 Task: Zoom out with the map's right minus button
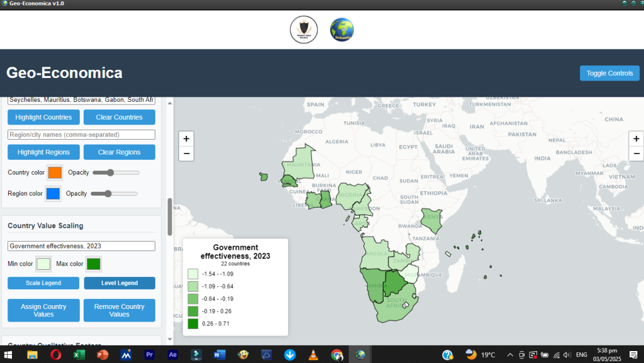(x=636, y=154)
